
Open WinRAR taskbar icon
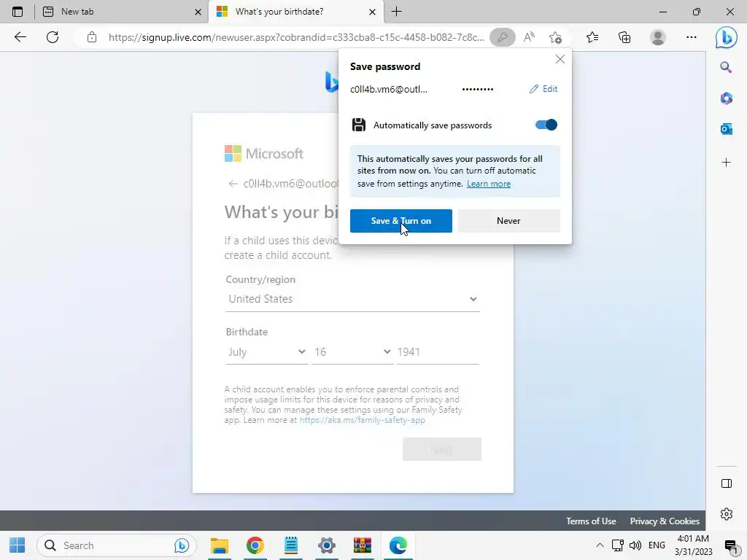(x=363, y=545)
